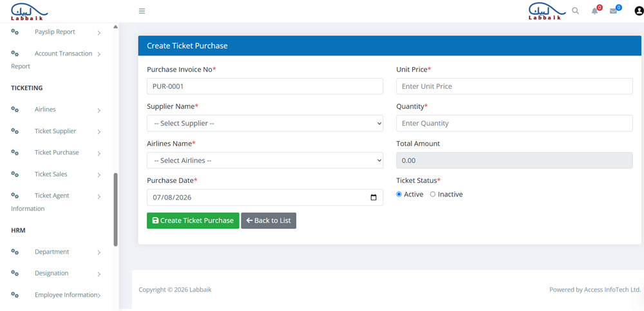Open Ticket Sales in the sidebar
The height and width of the screenshot is (311, 644).
(51, 174)
